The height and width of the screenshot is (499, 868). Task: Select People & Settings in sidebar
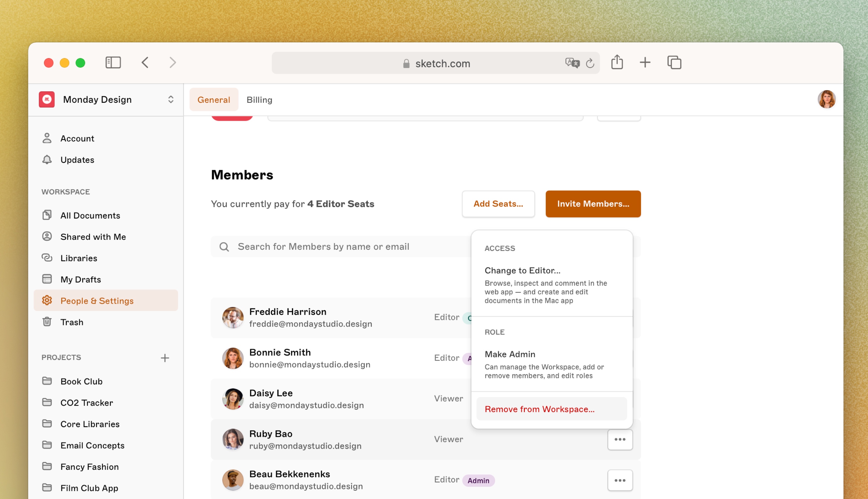[106, 300]
